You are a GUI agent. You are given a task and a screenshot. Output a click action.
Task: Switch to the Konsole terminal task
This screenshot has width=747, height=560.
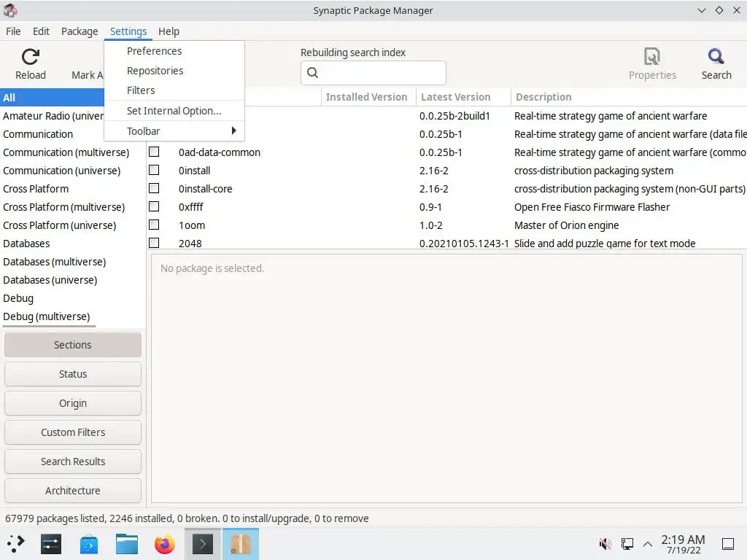tap(203, 544)
